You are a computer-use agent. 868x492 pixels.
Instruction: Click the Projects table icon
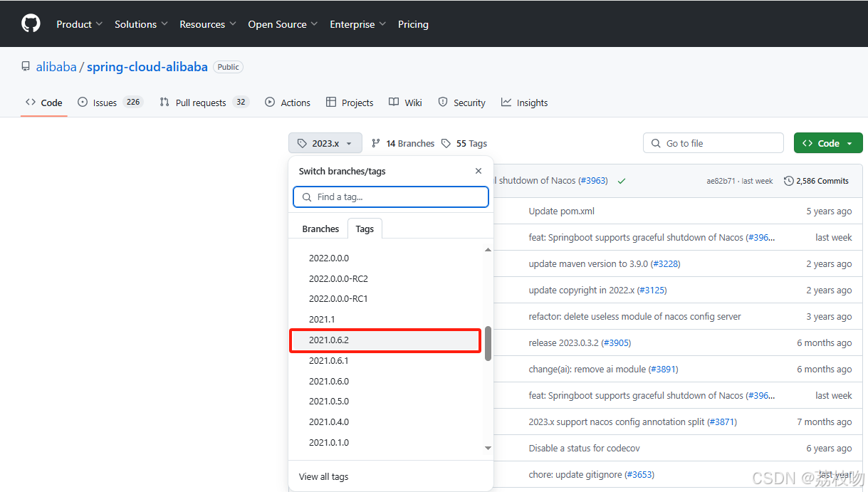pos(331,102)
